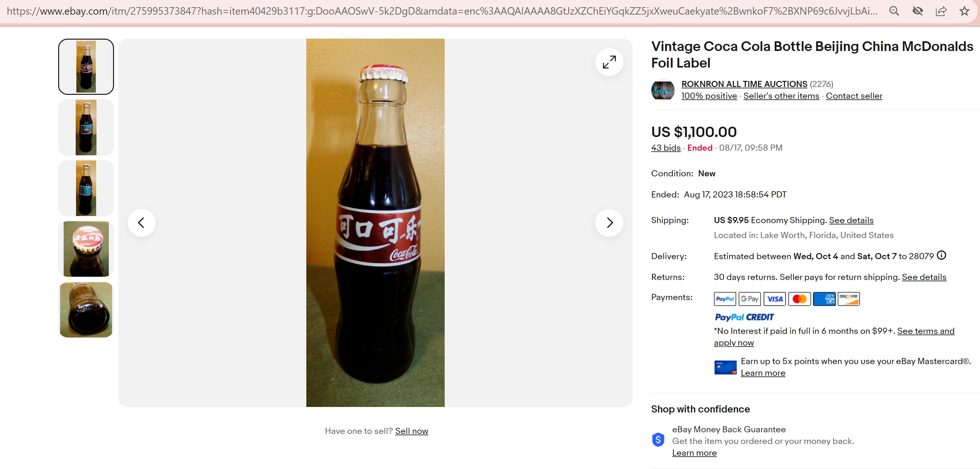Select the second bottle thumbnail
This screenshot has width=980, height=469.
pos(86,127)
